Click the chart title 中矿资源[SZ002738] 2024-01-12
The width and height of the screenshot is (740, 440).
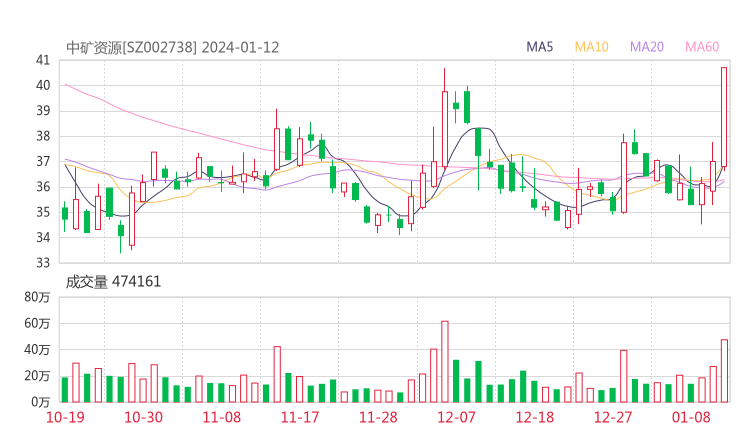point(173,48)
